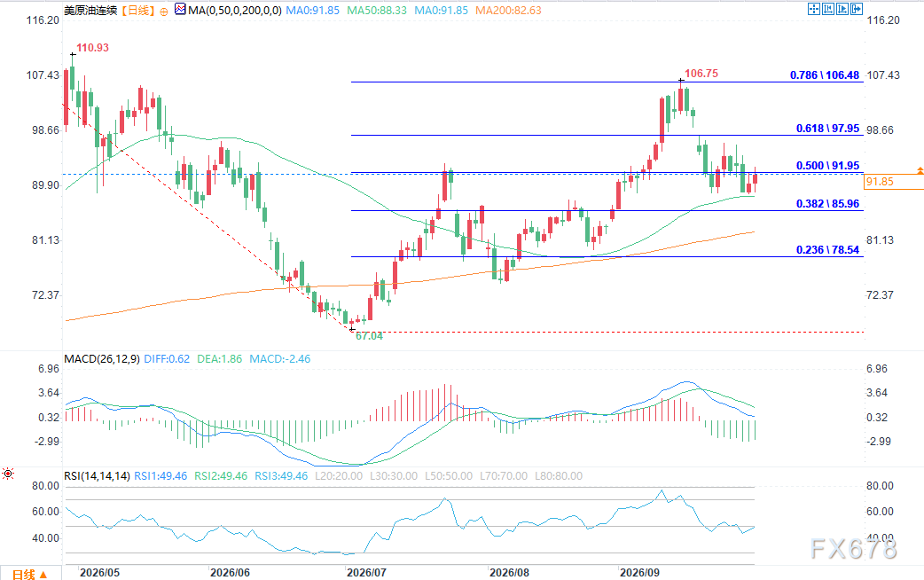Click the shift-chart-right axis icon

pos(842,9)
